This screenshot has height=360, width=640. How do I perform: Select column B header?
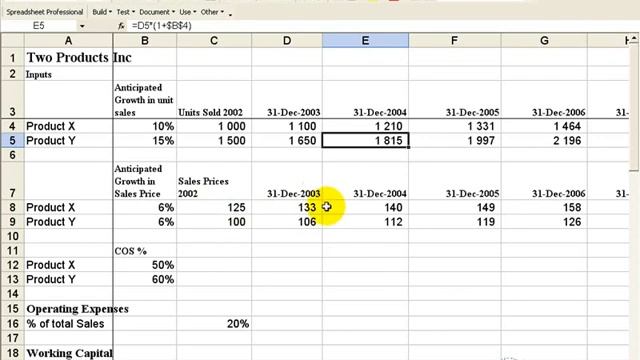pyautogui.click(x=144, y=40)
